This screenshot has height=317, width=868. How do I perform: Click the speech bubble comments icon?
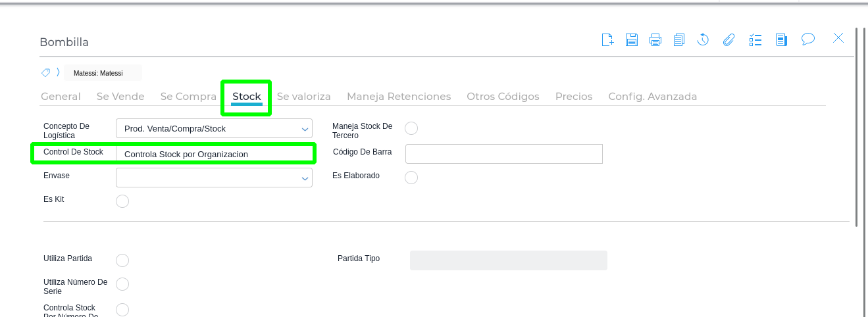pos(808,39)
